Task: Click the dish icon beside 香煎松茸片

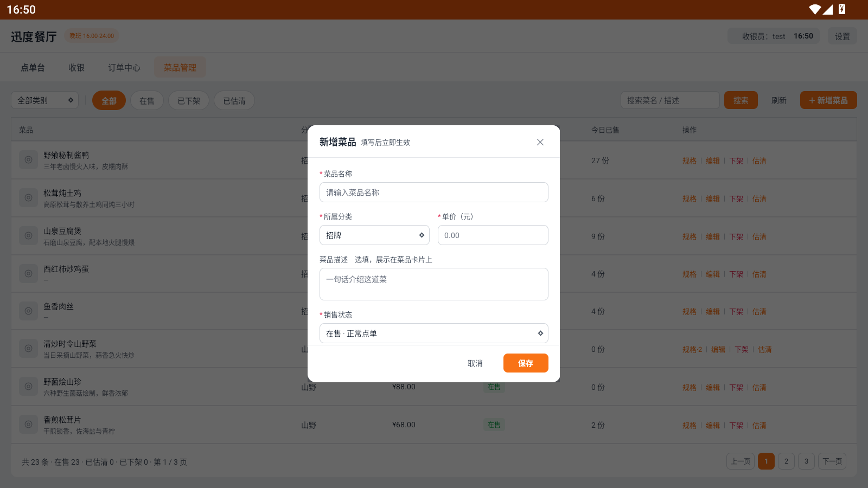Action: pyautogui.click(x=28, y=425)
